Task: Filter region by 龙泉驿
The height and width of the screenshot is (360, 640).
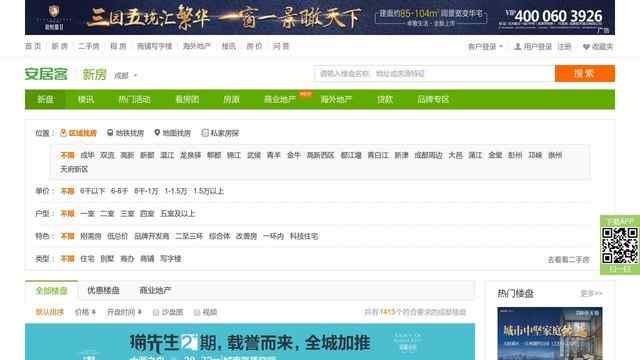Action: 191,155
